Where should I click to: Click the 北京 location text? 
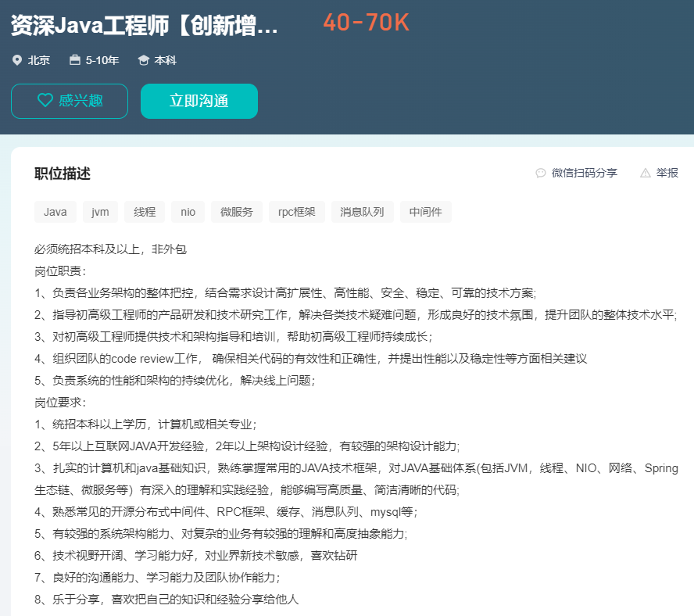click(x=39, y=60)
